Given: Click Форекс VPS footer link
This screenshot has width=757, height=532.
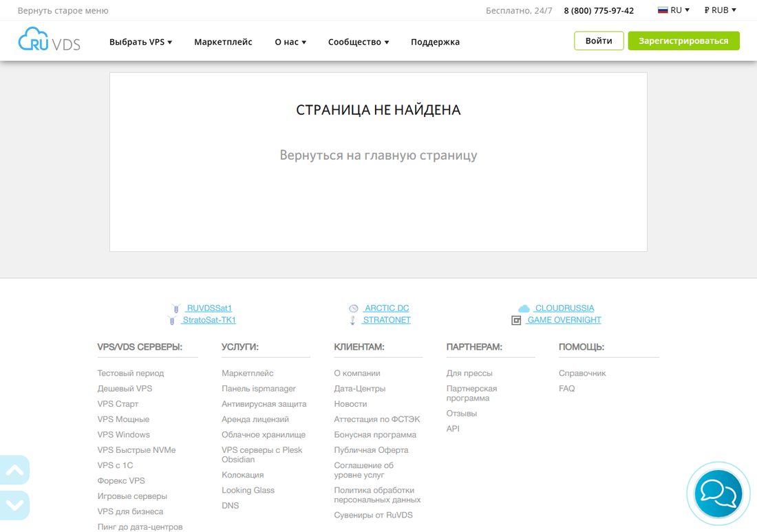Looking at the screenshot, I should [120, 481].
